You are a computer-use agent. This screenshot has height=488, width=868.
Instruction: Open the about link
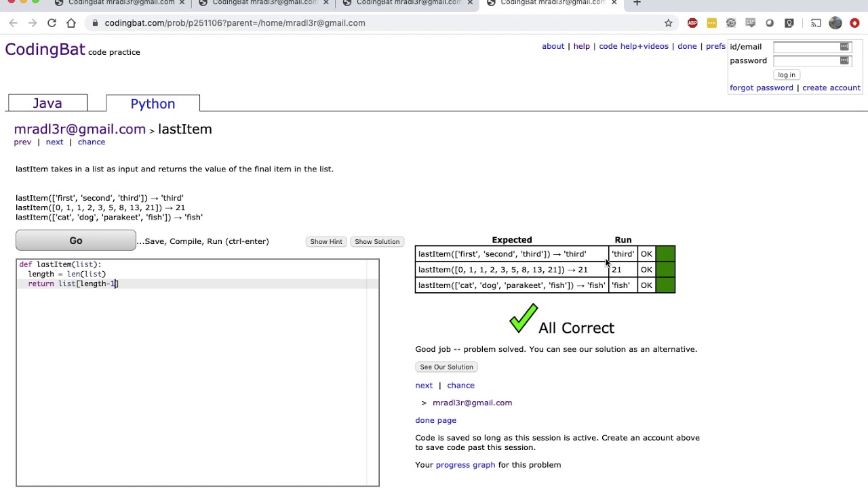pos(553,46)
